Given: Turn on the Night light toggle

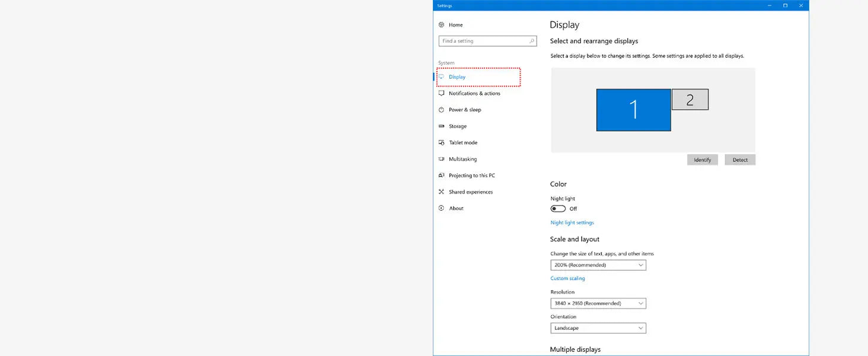Looking at the screenshot, I should (x=558, y=209).
